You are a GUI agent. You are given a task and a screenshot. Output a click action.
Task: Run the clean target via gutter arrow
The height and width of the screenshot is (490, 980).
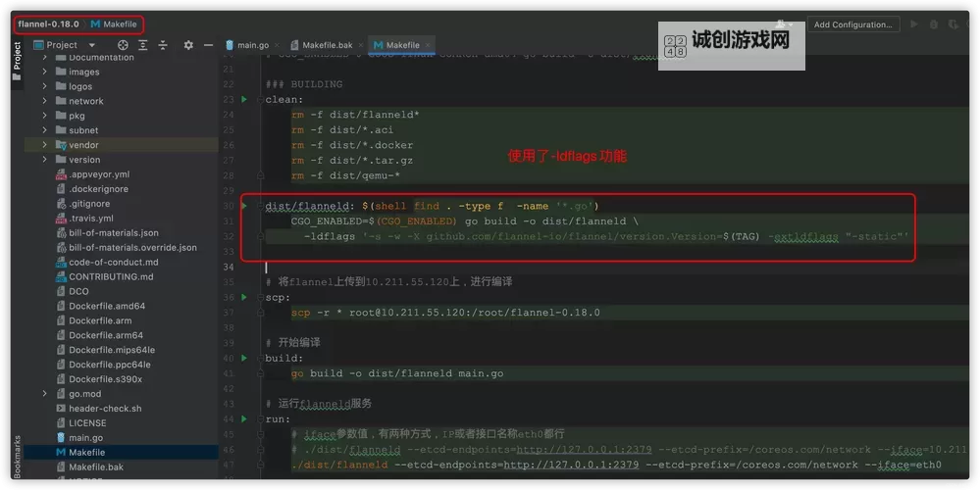coord(244,99)
